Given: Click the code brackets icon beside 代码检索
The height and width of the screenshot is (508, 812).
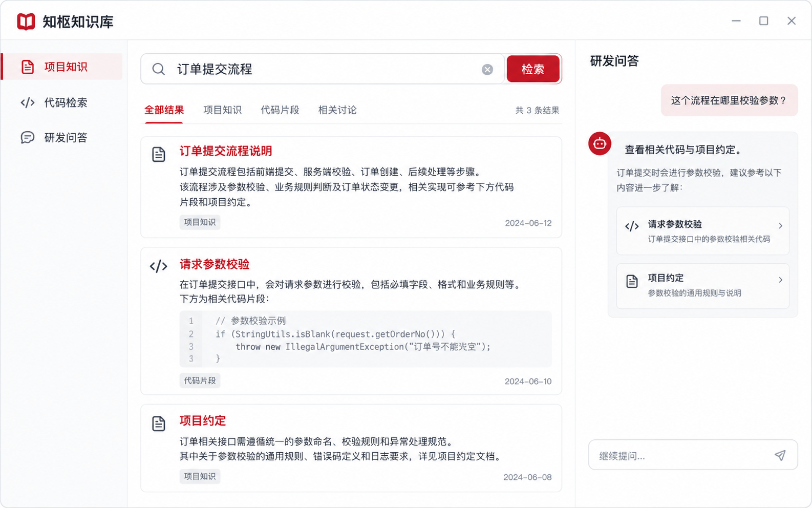Looking at the screenshot, I should coord(28,102).
